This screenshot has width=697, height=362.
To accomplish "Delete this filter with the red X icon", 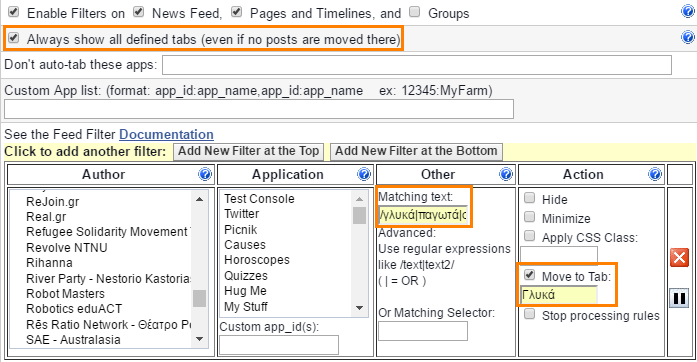I will click(x=679, y=257).
